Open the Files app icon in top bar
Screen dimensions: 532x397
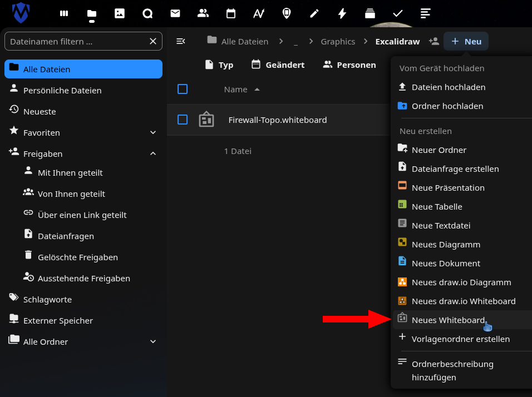[x=92, y=13]
